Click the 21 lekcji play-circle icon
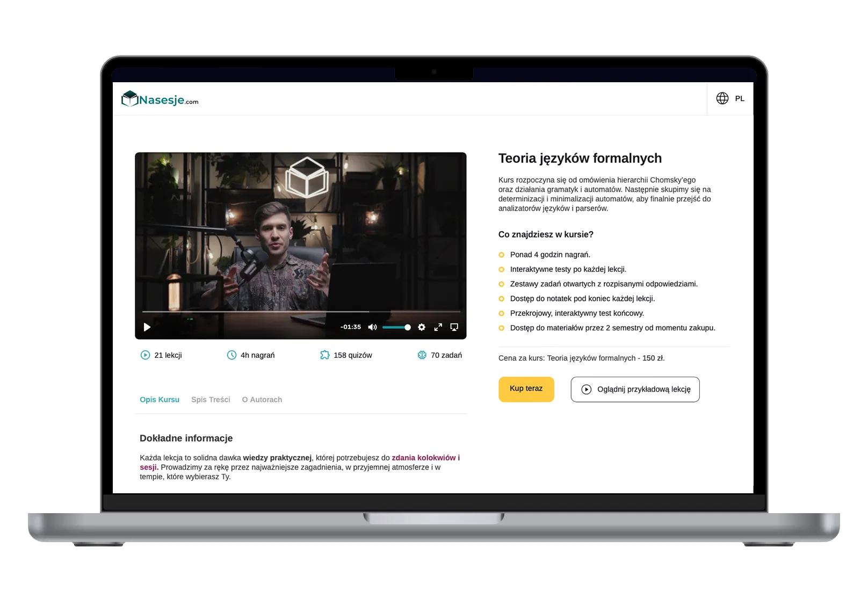This screenshot has height=590, width=868. (x=145, y=355)
